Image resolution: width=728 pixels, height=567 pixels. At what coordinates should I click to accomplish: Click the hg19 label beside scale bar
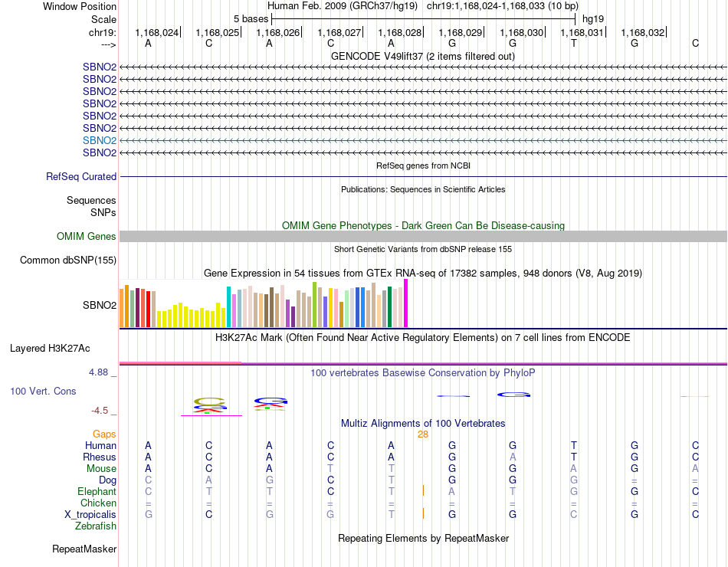click(593, 19)
